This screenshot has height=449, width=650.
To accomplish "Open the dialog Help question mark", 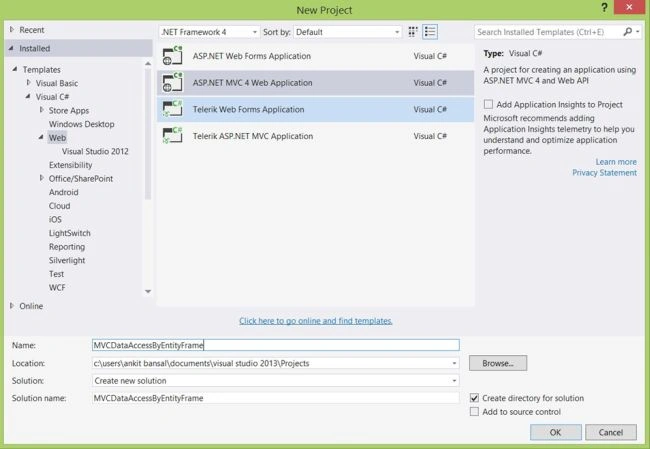I will click(604, 7).
